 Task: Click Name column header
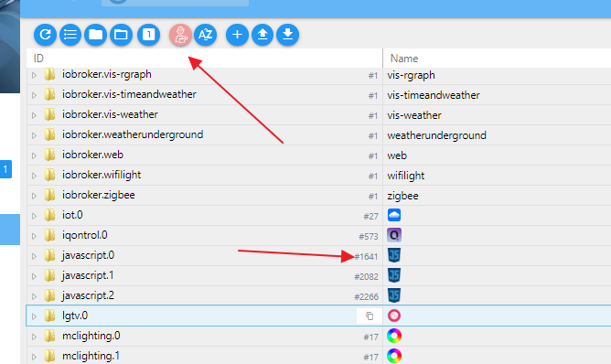click(404, 59)
